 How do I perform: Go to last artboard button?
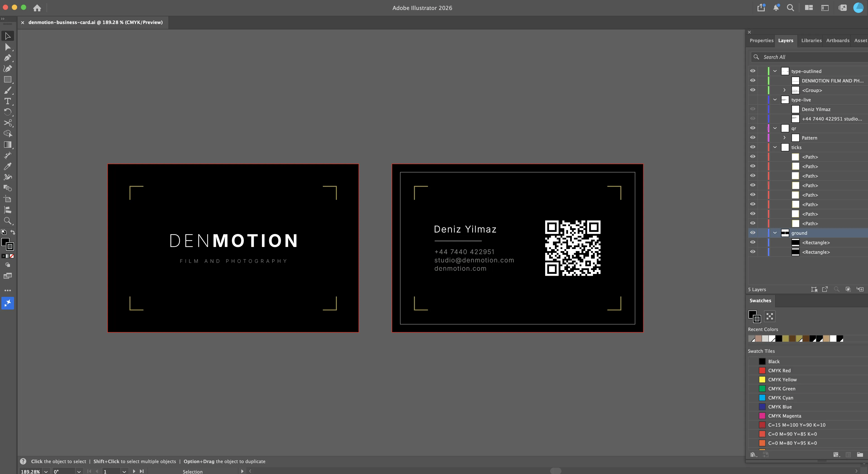tap(141, 471)
